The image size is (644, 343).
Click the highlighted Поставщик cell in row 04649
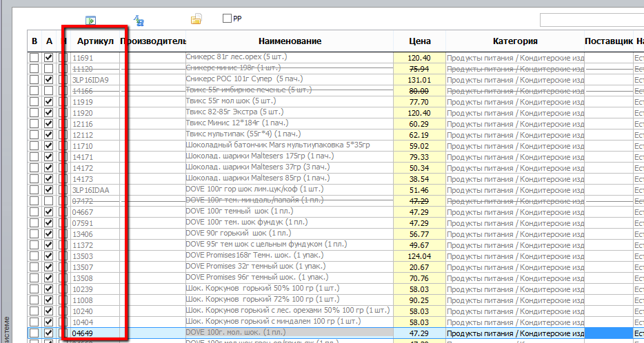[609, 333]
